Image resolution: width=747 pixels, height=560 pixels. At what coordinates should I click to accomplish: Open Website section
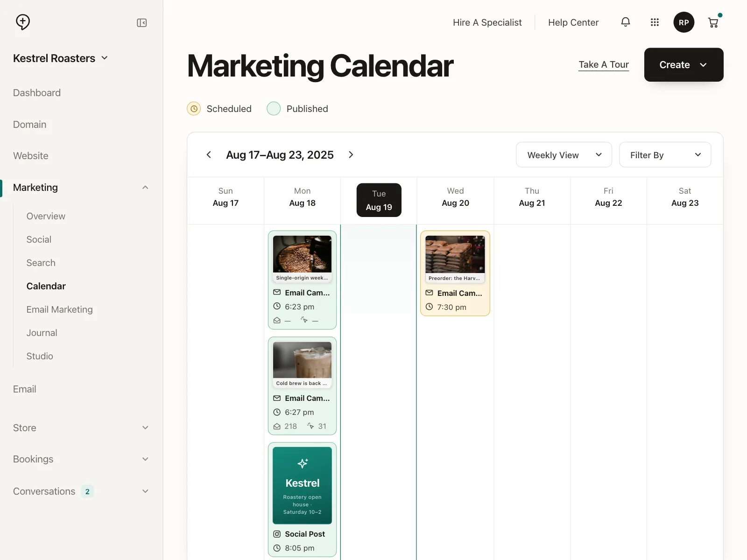pyautogui.click(x=31, y=156)
